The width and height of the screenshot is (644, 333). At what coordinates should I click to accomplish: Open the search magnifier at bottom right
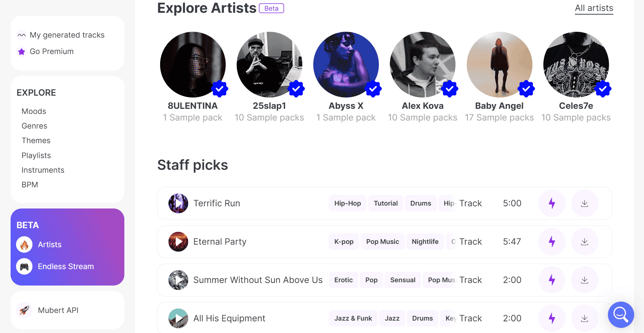pos(621,315)
